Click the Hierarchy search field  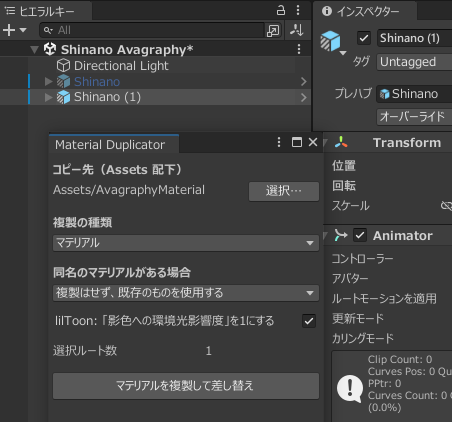[152, 30]
